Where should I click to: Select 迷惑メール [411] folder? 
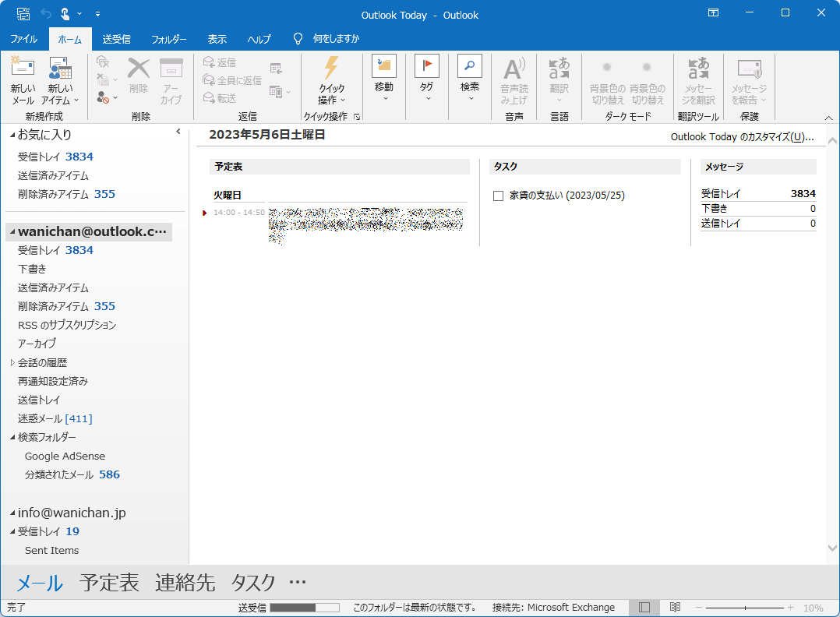coord(55,419)
